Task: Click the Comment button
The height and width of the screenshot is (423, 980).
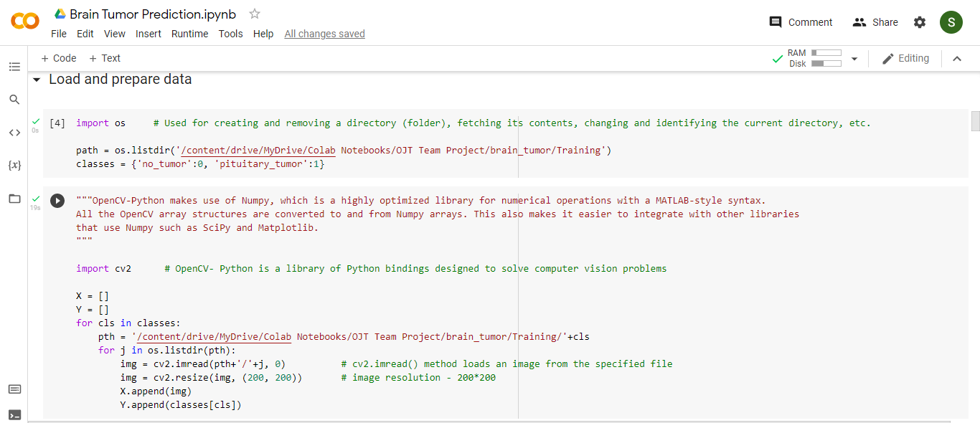Action: [x=801, y=22]
